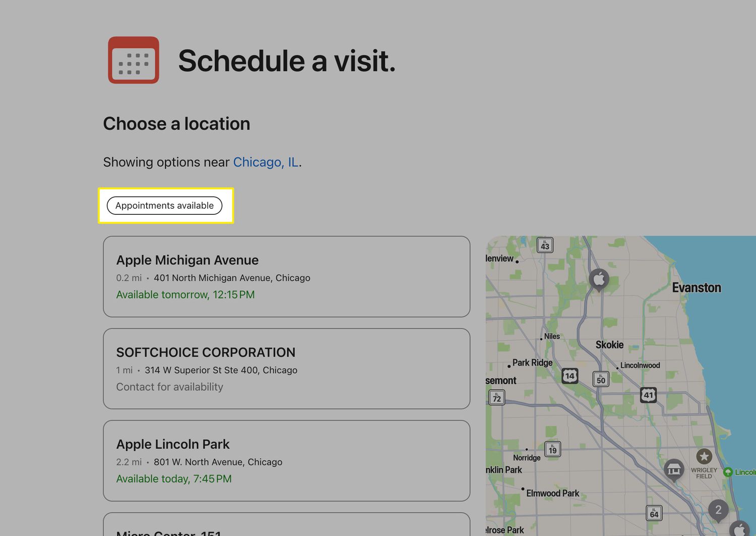Click the Route 41 highway shield
Screen dimensions: 756x536
point(649,395)
